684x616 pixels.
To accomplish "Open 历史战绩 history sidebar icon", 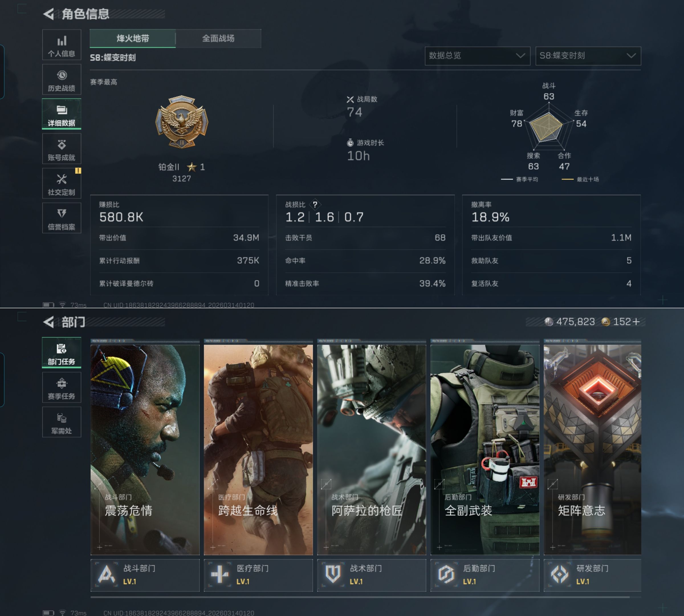I will (62, 80).
